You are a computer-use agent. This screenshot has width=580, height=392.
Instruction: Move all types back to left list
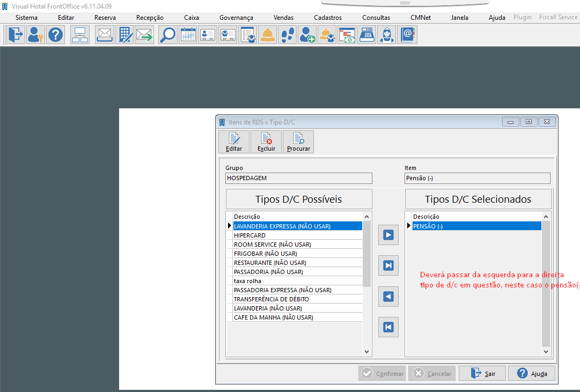pyautogui.click(x=388, y=327)
